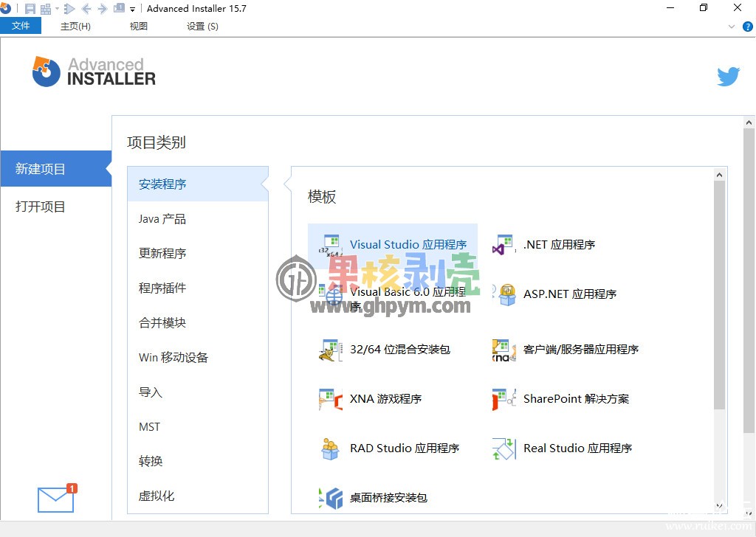Choose the Java 产品 category

198,218
